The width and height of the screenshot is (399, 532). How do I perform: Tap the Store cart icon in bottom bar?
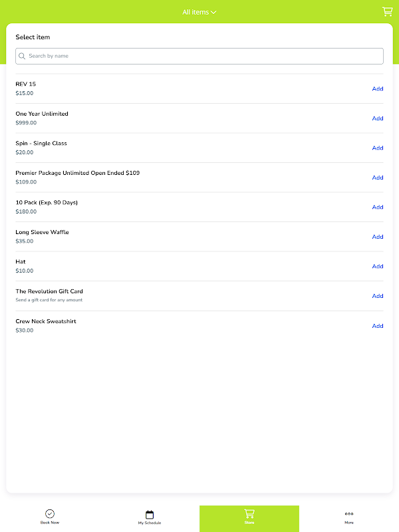click(x=249, y=513)
